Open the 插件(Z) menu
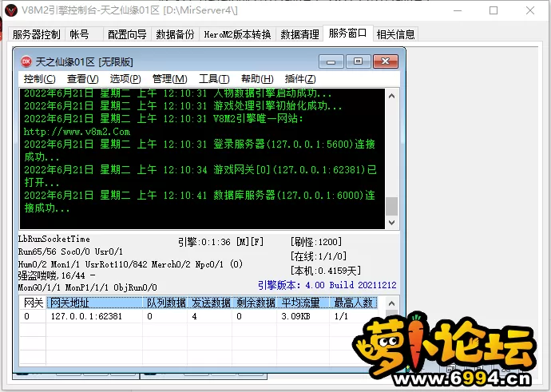The width and height of the screenshot is (551, 392). pos(300,79)
